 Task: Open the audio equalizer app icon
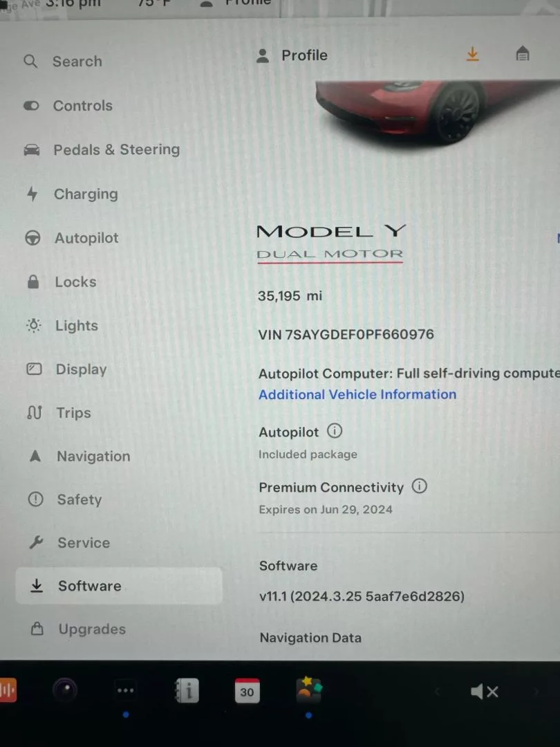click(7, 690)
